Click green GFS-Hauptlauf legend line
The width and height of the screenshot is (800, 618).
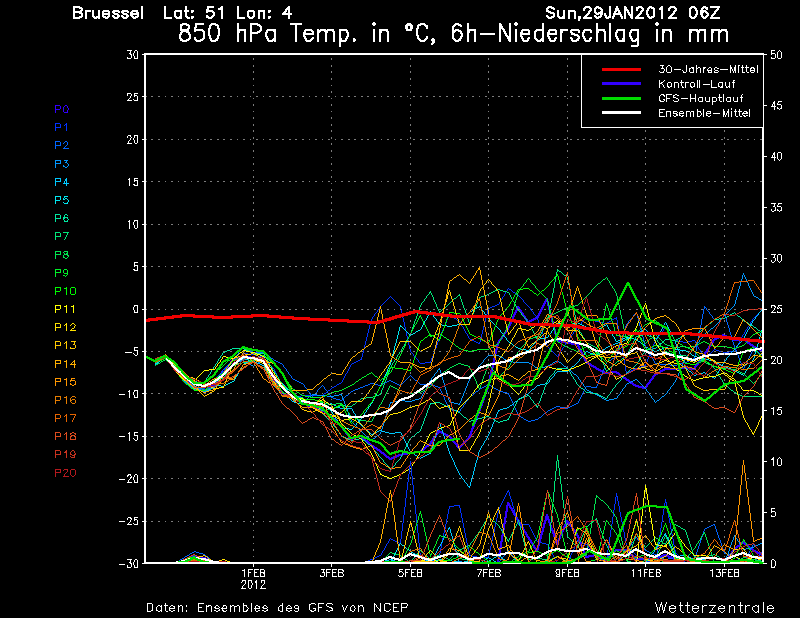619,99
